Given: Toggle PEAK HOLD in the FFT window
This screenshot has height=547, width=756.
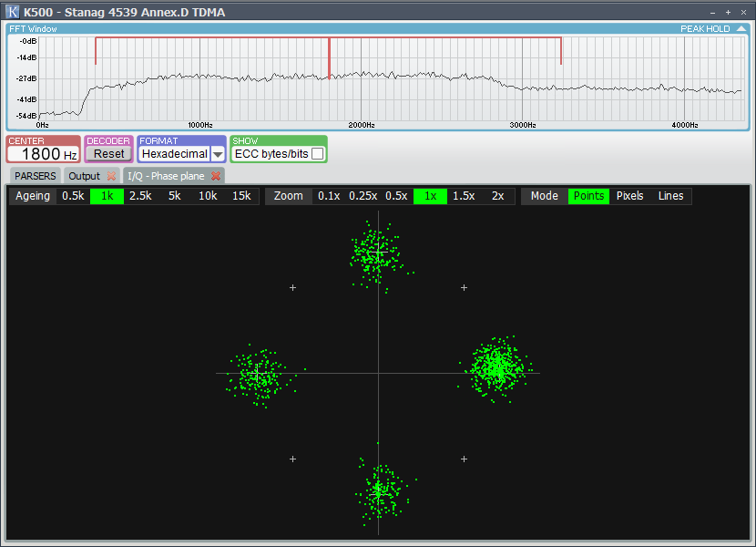Looking at the screenshot, I should click(x=705, y=29).
